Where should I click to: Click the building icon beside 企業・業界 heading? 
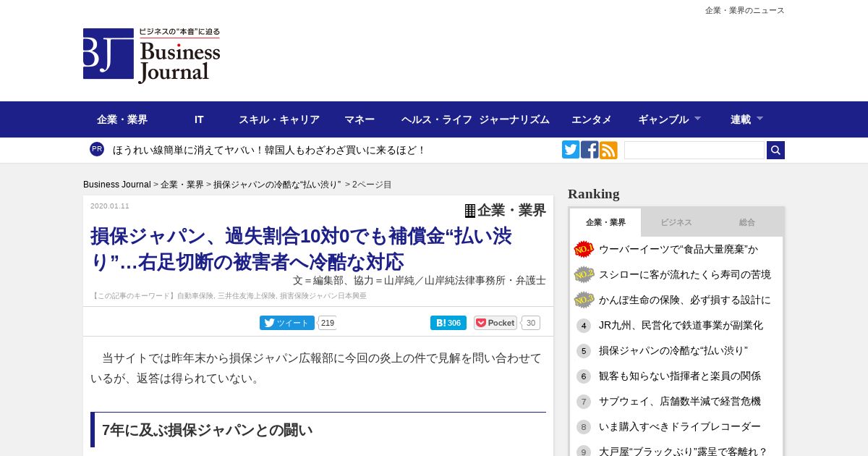click(x=470, y=211)
